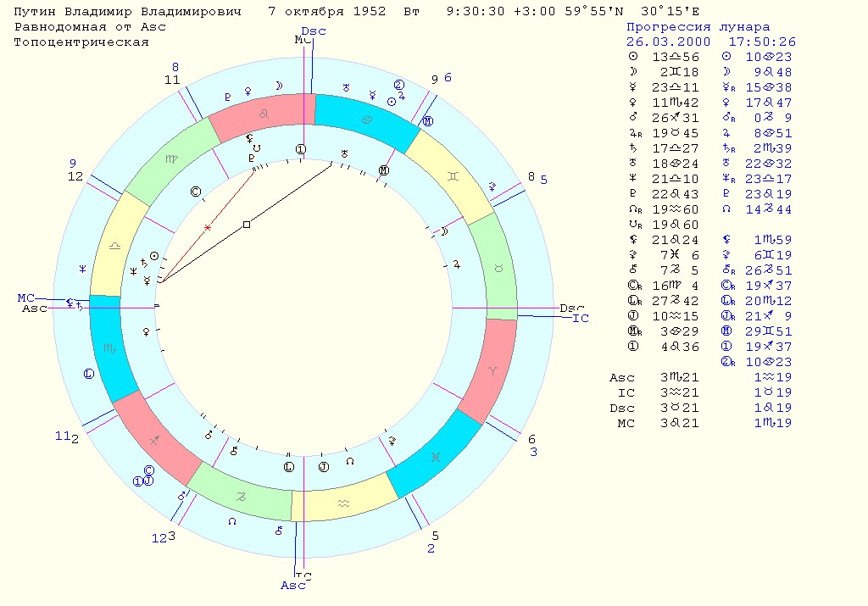Select the "Прогрессия лунара" heading
Image resolution: width=868 pixels, height=606 pixels.
[698, 27]
